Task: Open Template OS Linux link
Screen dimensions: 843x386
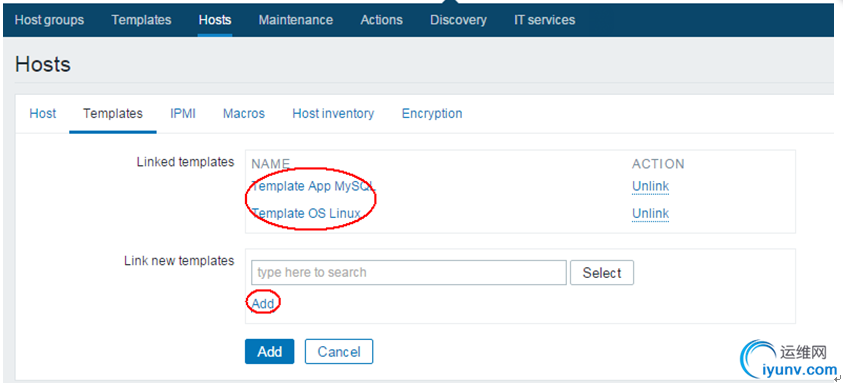Action: [306, 213]
